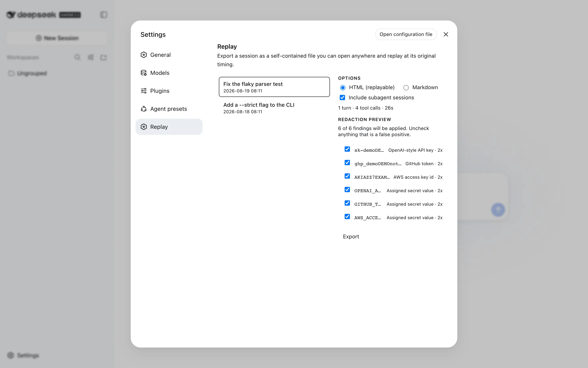Image resolution: width=588 pixels, height=368 pixels.
Task: Open the Agent presets section
Action: click(169, 109)
